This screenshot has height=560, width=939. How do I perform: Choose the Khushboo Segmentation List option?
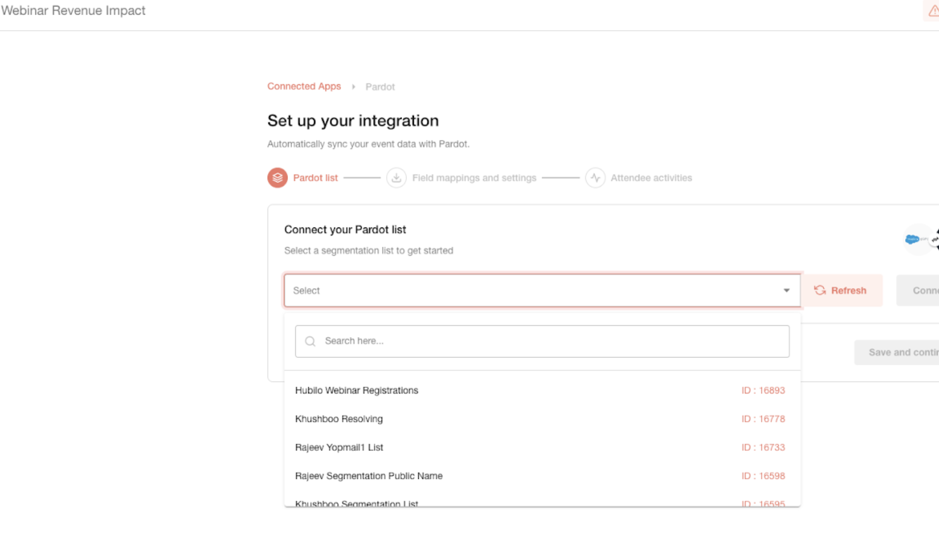click(542, 501)
